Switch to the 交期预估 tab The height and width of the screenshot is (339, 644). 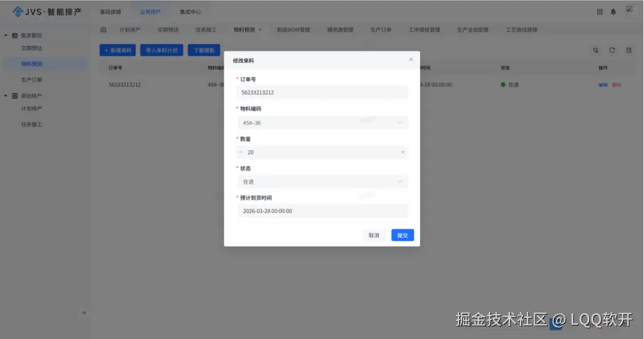point(168,30)
